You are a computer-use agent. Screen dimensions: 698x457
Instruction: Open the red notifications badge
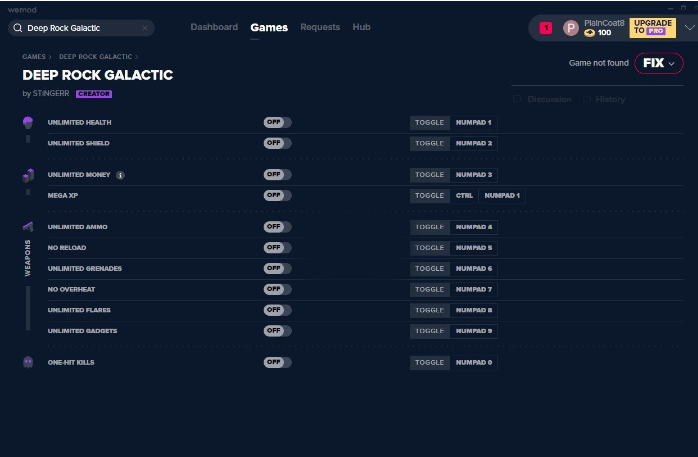546,28
